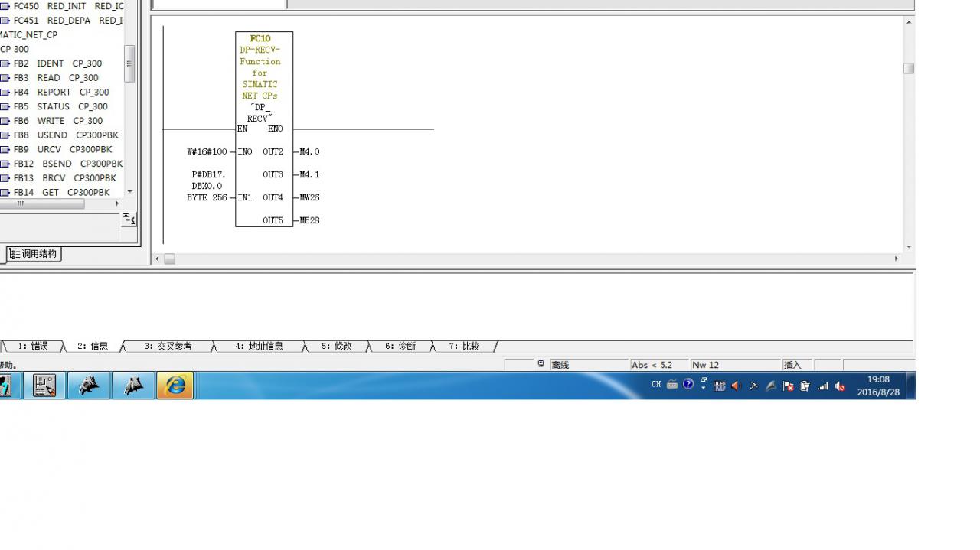Open Internet Explorer from taskbar
The height and width of the screenshot is (550, 980).
coord(175,385)
